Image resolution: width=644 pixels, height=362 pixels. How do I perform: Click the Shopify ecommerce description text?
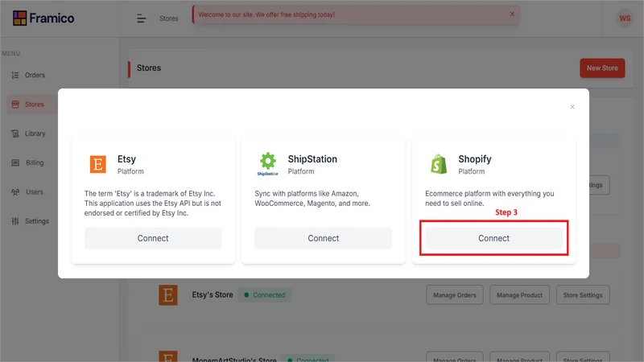pyautogui.click(x=489, y=198)
